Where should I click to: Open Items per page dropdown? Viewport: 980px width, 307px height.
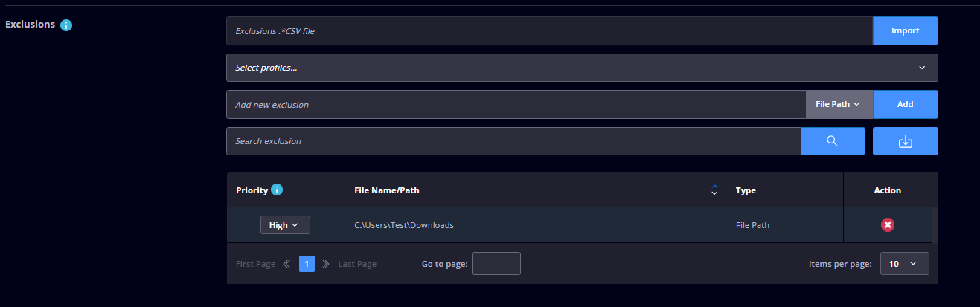coord(904,264)
